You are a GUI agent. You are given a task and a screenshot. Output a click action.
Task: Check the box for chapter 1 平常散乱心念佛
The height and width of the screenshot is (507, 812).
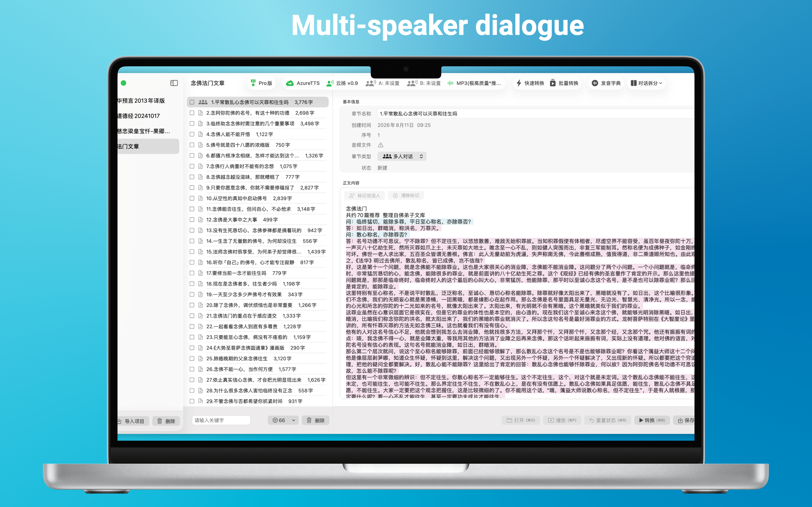pyautogui.click(x=192, y=102)
